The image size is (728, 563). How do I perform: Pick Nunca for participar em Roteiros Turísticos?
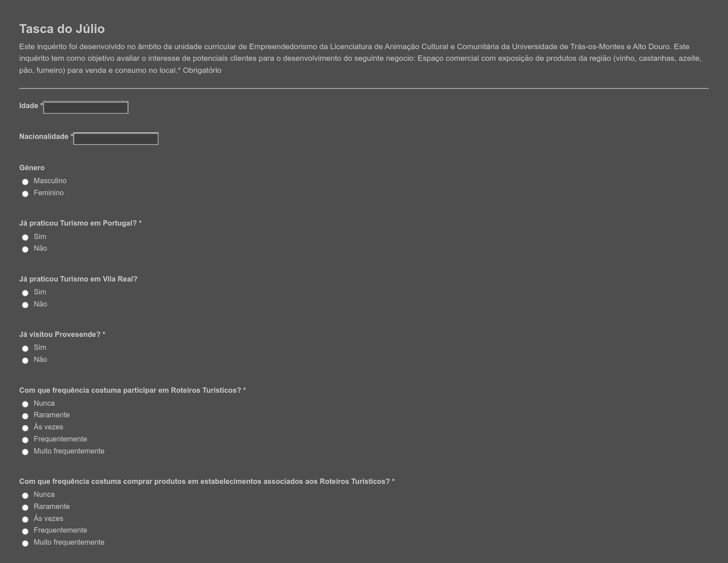click(25, 404)
